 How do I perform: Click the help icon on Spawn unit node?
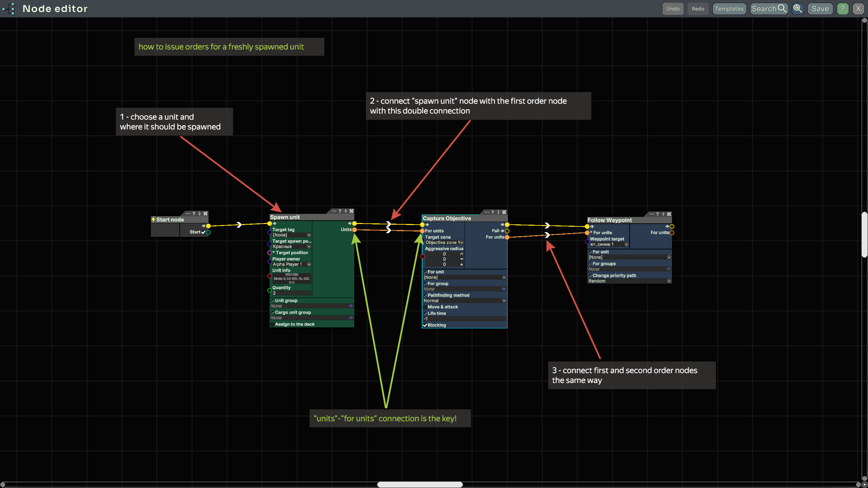340,211
